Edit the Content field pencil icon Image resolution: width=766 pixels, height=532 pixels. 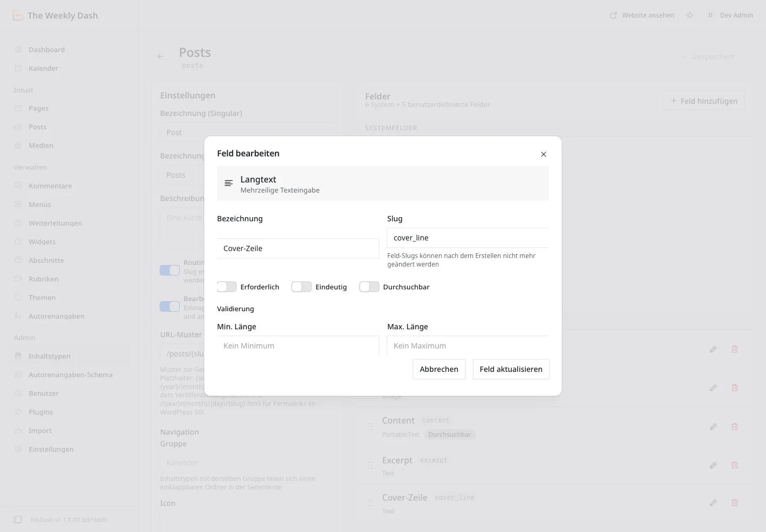(713, 427)
